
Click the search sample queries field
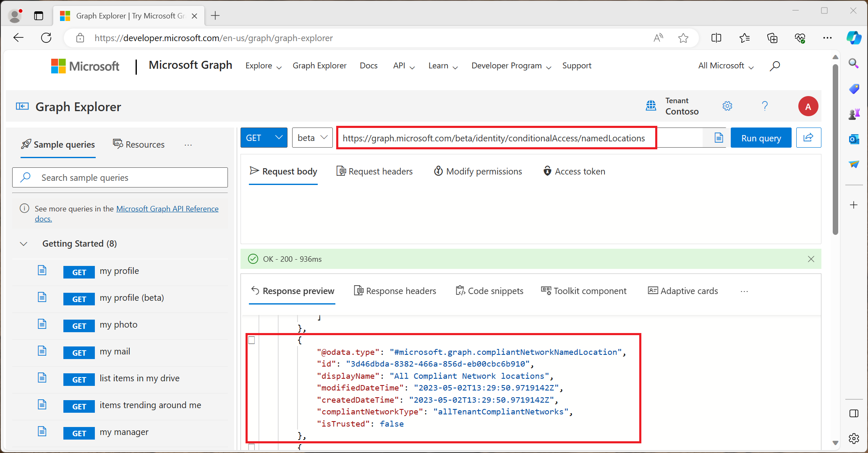(x=120, y=177)
